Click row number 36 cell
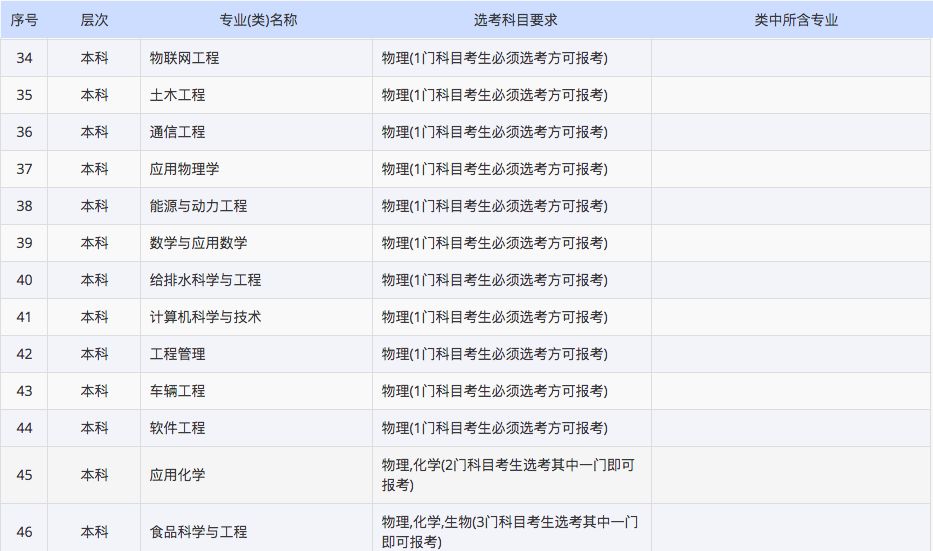 [x=24, y=132]
